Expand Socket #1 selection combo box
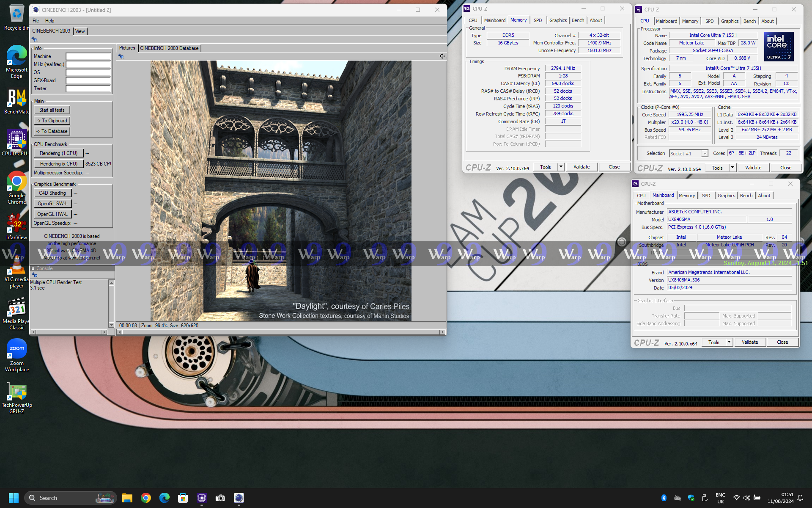This screenshot has width=812, height=508. pyautogui.click(x=705, y=154)
